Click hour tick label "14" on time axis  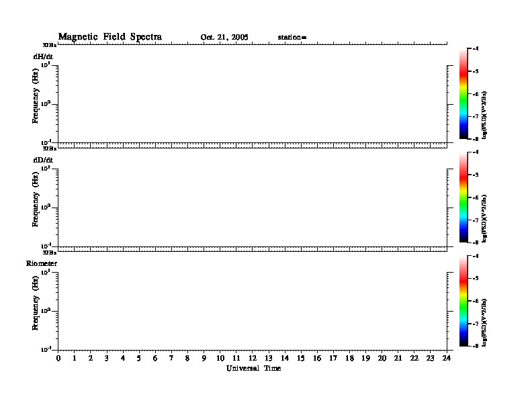click(285, 358)
